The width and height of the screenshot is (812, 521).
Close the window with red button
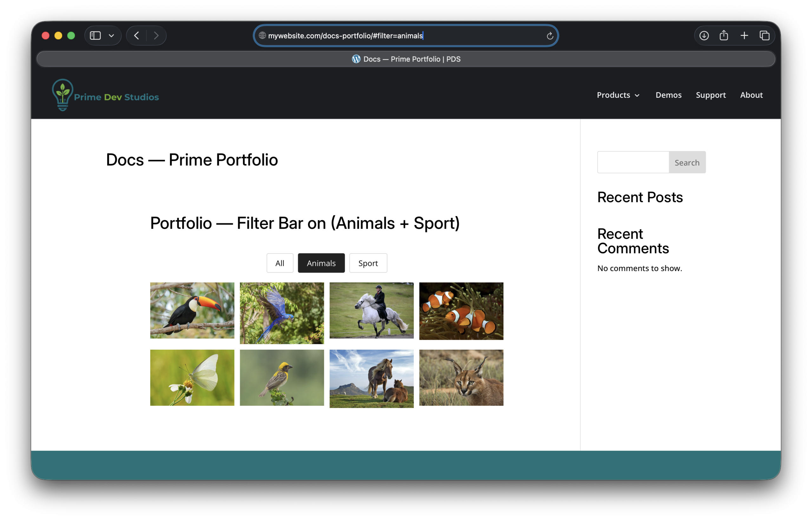[45, 36]
